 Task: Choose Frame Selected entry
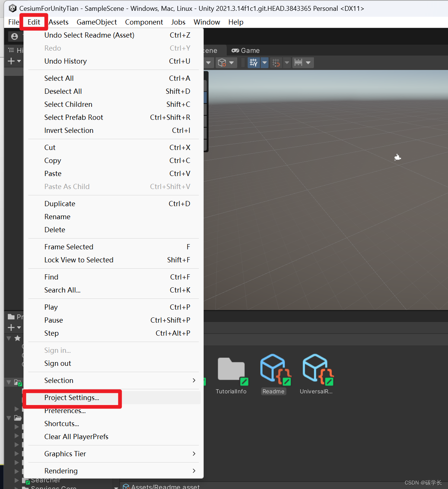[114, 247]
